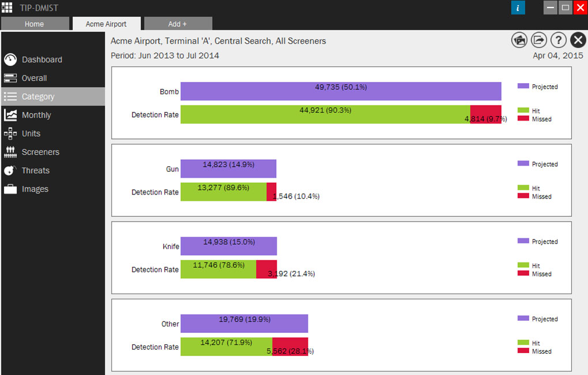The height and width of the screenshot is (375, 588).
Task: Select the Acme Airport tab
Action: 106,24
